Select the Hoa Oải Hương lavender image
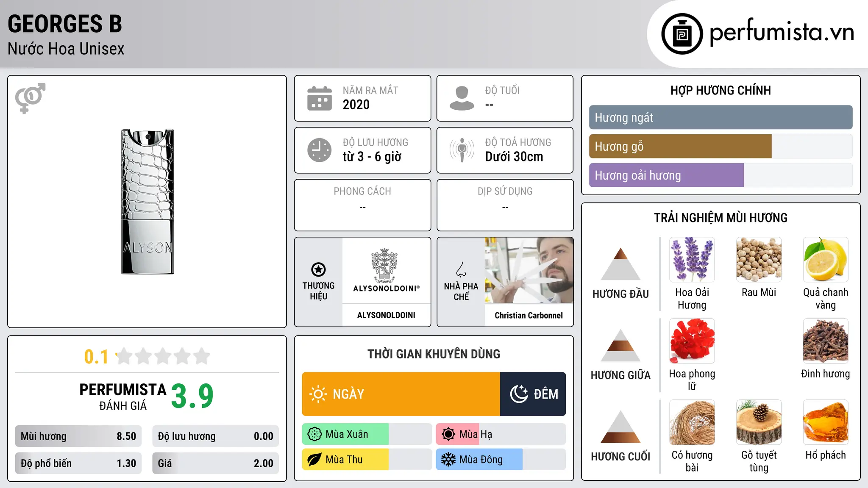This screenshot has width=868, height=488. coord(692,260)
